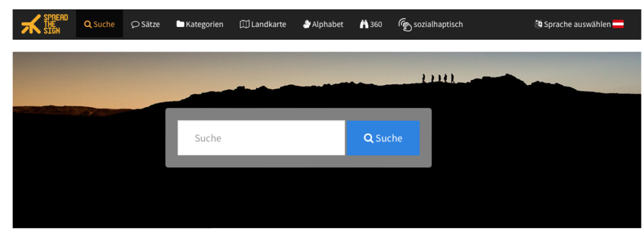Click binoculars icon beside 360
The height and width of the screenshot is (232, 644).
(364, 25)
